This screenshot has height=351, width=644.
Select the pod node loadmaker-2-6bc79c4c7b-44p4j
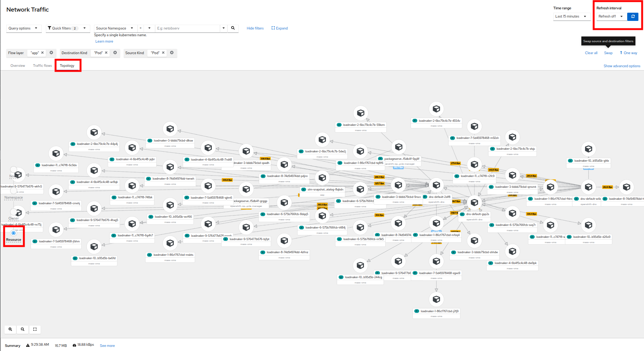pyautogui.click(x=94, y=132)
